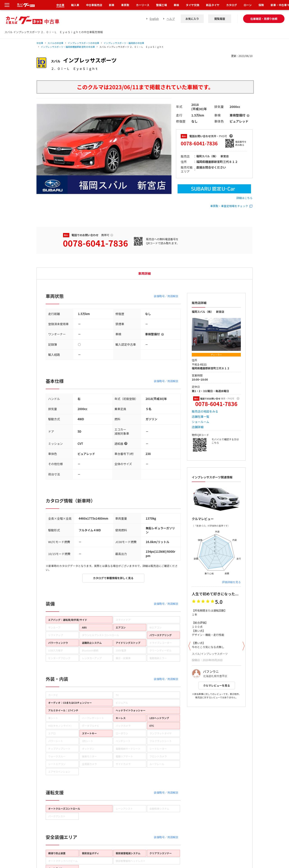The width and height of the screenshot is (289, 868).
Task: Click 中古車 breadcrumb link
Action: pyautogui.click(x=40, y=43)
